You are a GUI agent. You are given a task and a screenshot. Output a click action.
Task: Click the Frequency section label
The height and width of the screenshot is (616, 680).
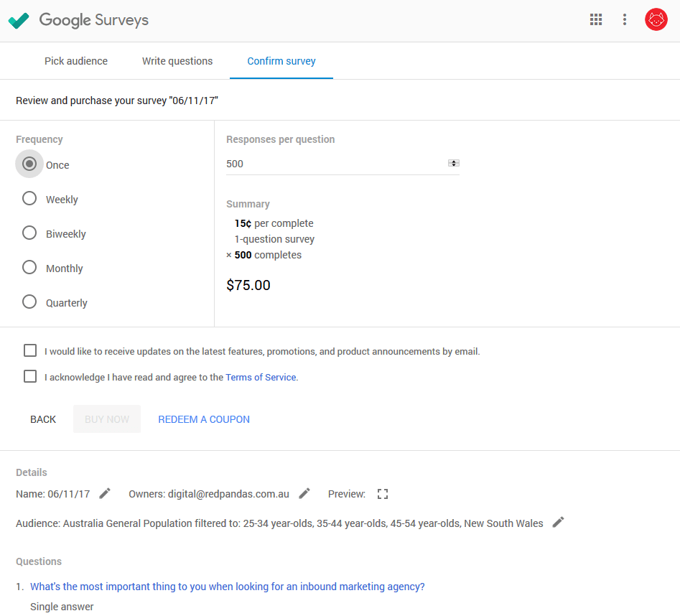[x=39, y=139]
